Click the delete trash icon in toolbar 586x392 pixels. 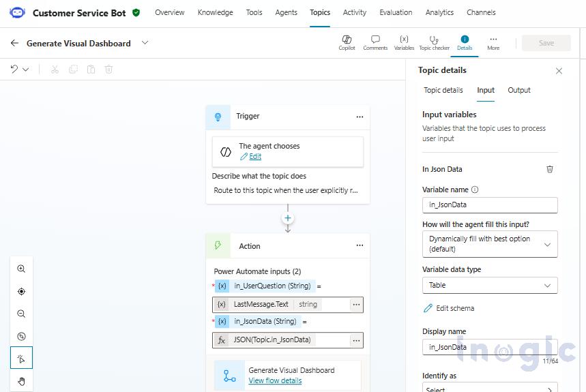[x=108, y=70]
